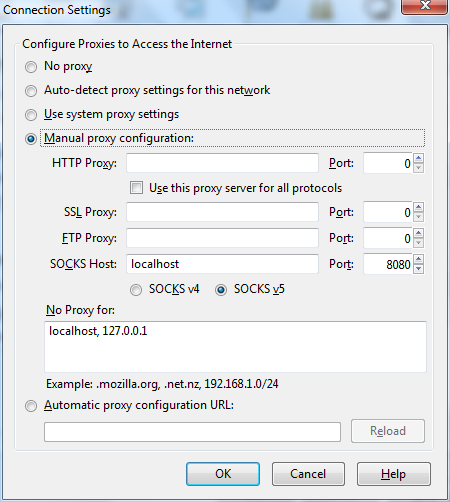Click the No Proxy for text area
The image size is (450, 502).
click(235, 347)
